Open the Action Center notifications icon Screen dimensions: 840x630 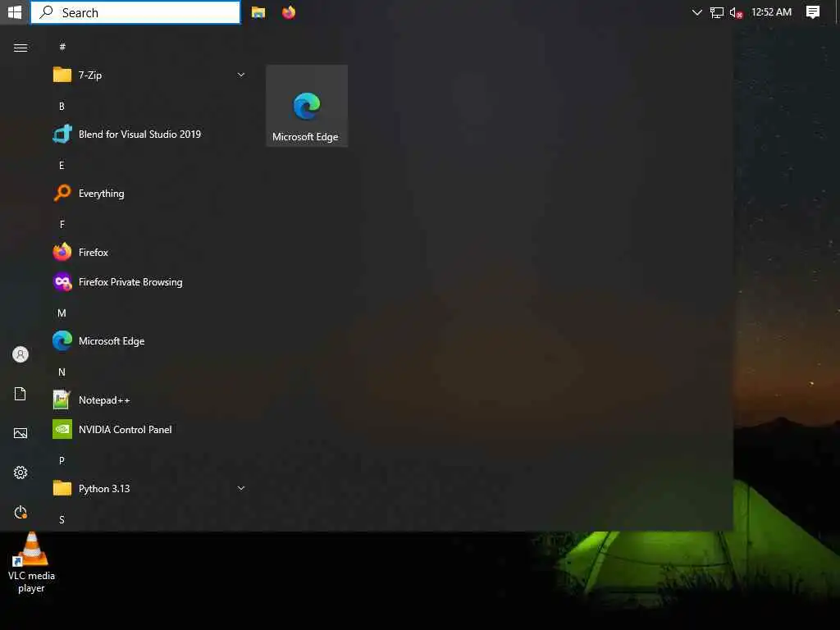(813, 12)
